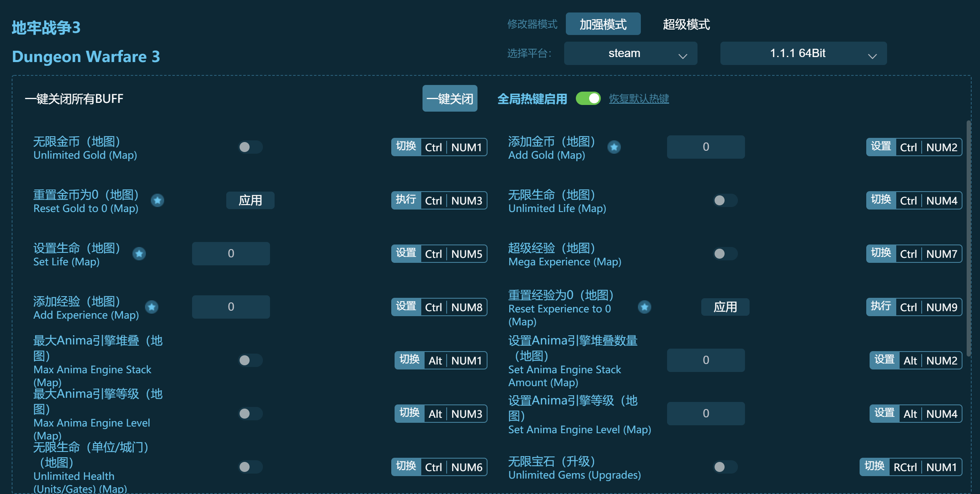
Task: Click 设置 button for Add Gold hotkey
Action: pos(881,147)
